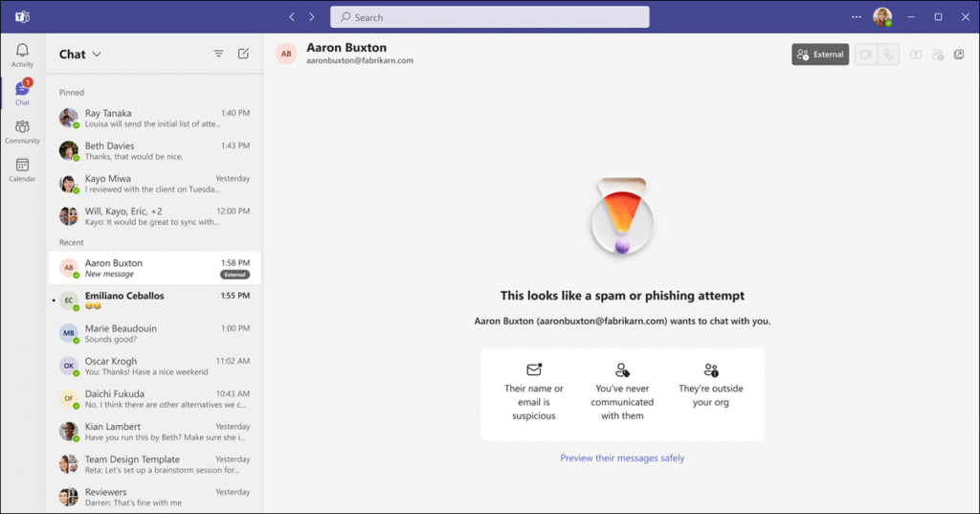Open Emiliano Ceballos' unread chat
This screenshot has width=980, height=514.
pos(154,301)
